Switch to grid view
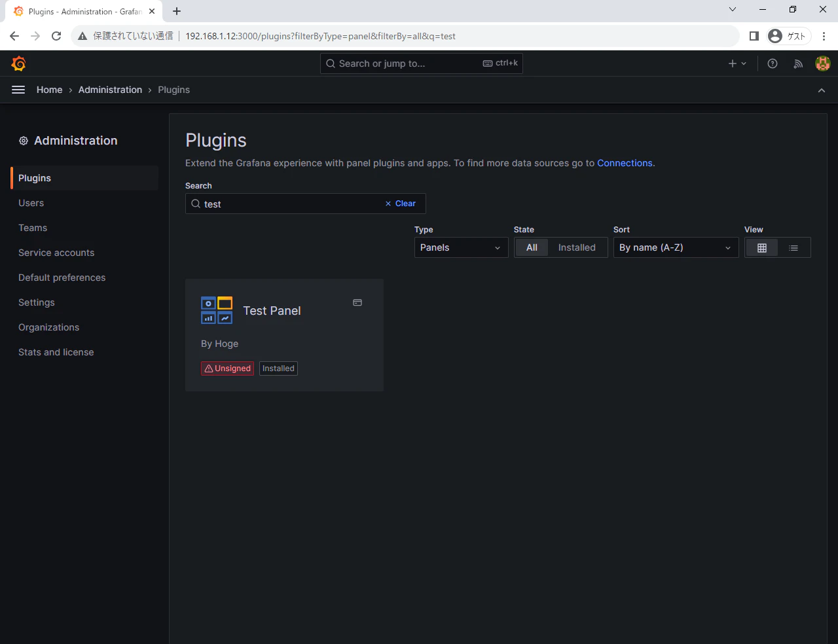 (x=762, y=247)
